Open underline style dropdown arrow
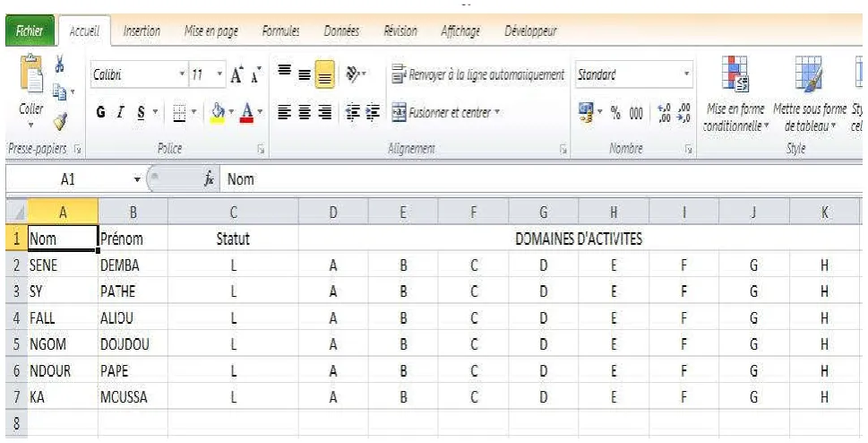This screenshot has height=443, width=868. pyautogui.click(x=155, y=113)
